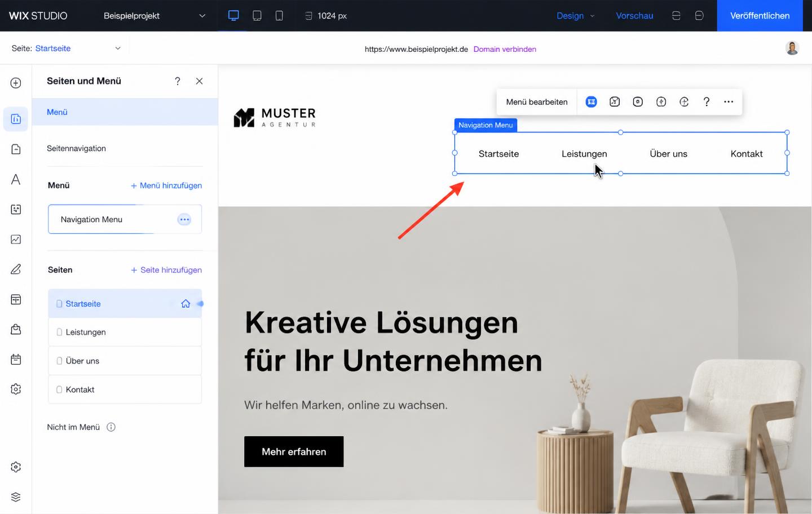Open help for Seiten und Menü panel
Screen dimensions: 812x514
[x=178, y=81]
